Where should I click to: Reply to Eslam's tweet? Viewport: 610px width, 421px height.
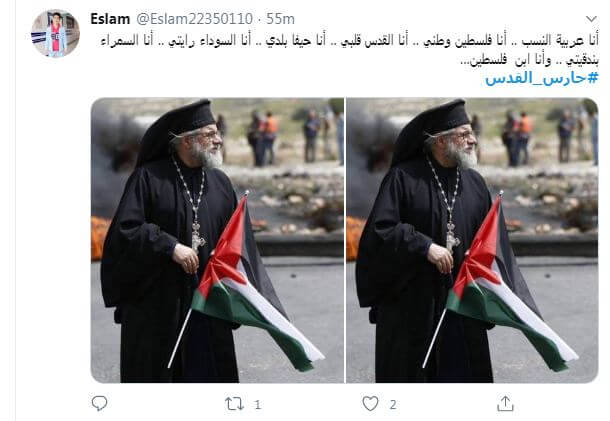(x=100, y=403)
